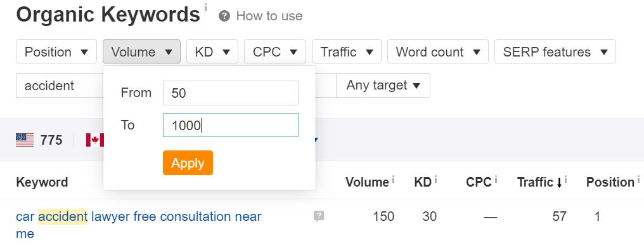Open car accident lawyer keyword link
This screenshot has width=644, height=245.
(x=139, y=225)
